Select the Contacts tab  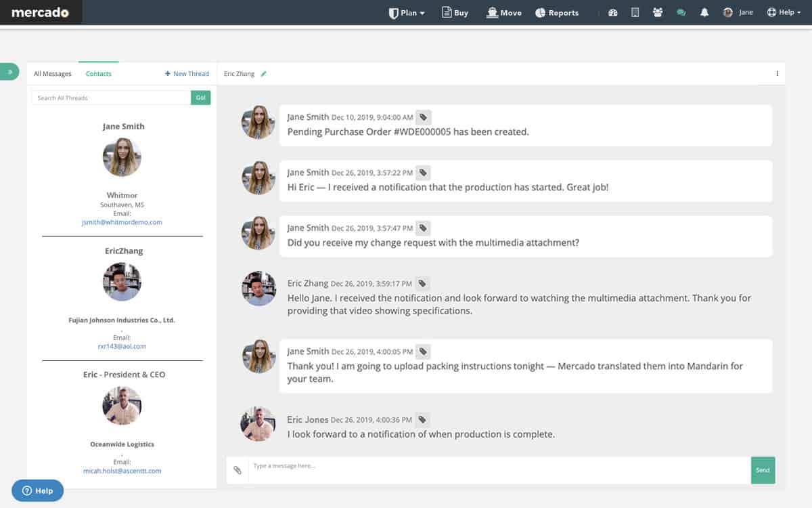pos(99,74)
